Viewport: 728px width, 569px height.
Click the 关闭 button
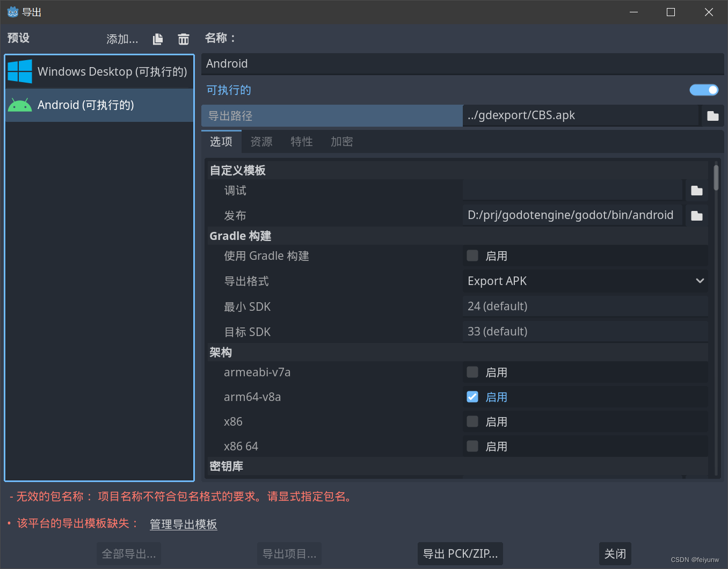(x=615, y=553)
